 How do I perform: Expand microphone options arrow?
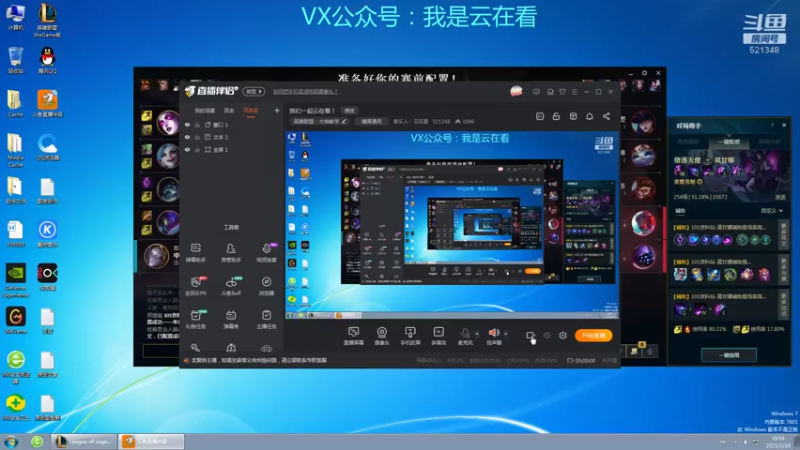click(477, 334)
